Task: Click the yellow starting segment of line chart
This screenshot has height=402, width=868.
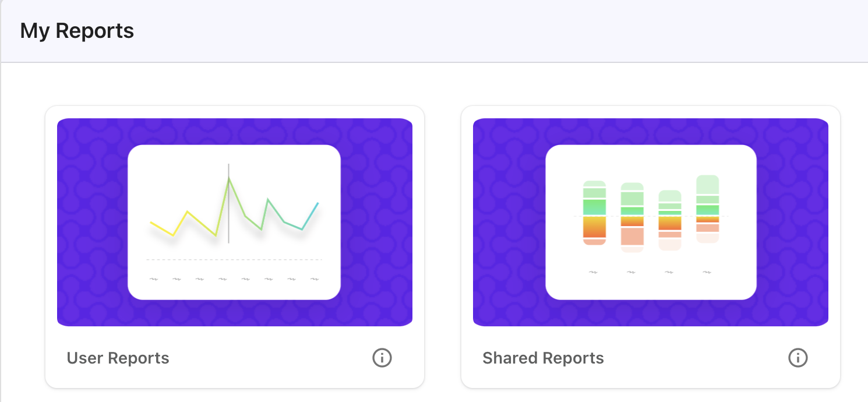Action: (x=162, y=229)
